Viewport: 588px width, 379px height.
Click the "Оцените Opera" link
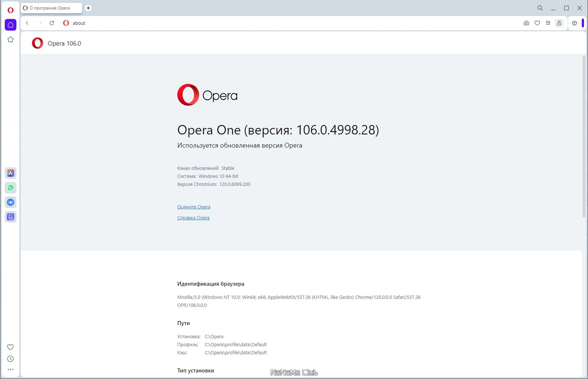(194, 207)
